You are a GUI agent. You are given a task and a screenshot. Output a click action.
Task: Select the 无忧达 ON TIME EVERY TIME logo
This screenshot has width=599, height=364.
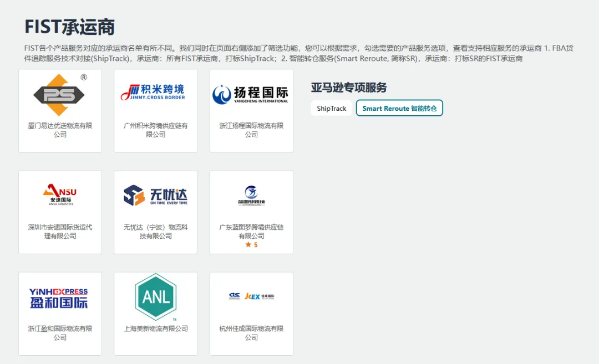tap(155, 195)
